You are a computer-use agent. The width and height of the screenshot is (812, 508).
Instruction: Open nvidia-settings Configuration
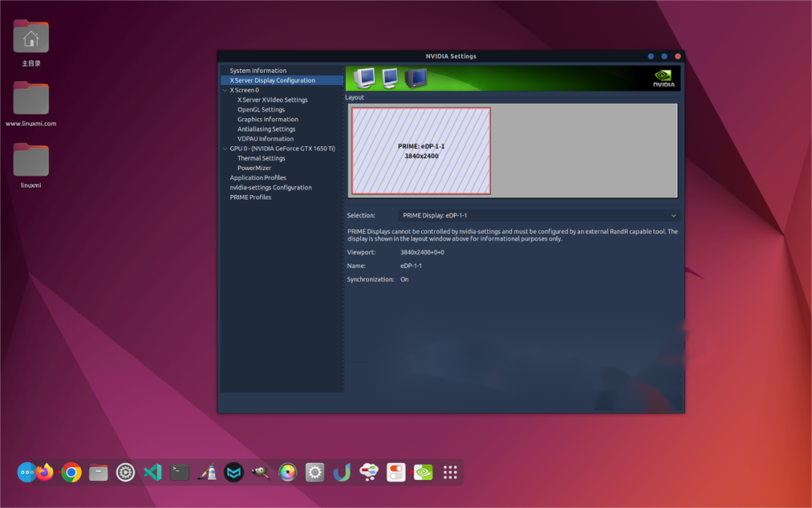[x=271, y=187]
